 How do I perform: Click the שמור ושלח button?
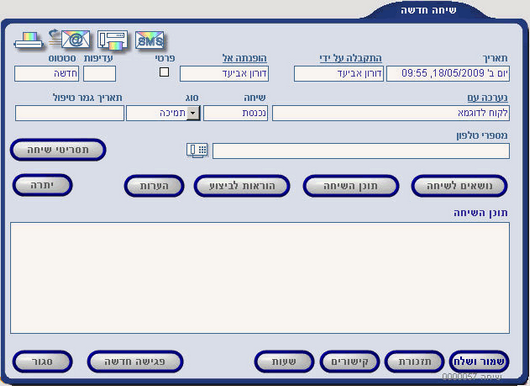coord(479,361)
